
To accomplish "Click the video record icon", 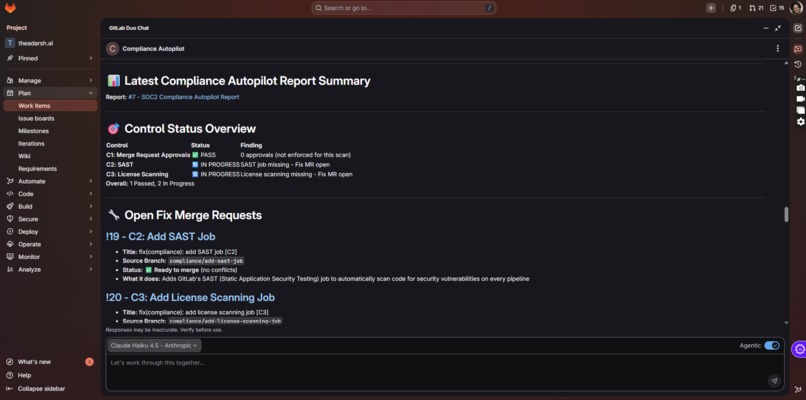I will (800, 99).
